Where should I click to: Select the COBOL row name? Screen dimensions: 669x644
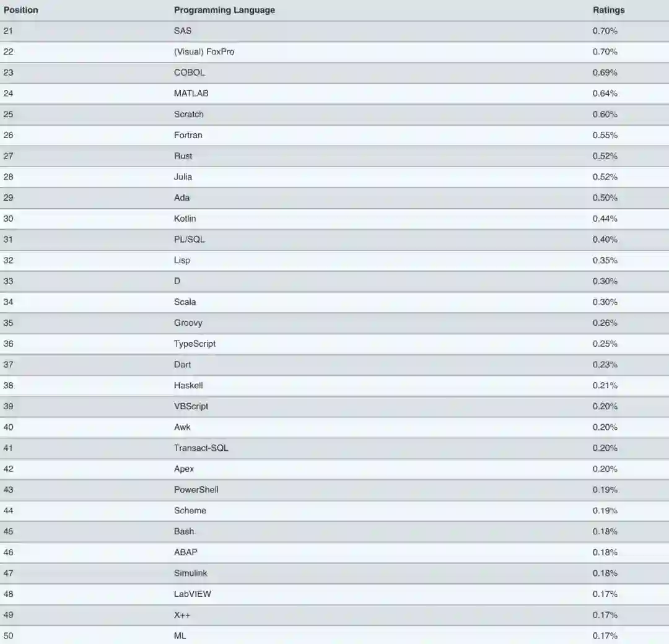[x=189, y=72]
